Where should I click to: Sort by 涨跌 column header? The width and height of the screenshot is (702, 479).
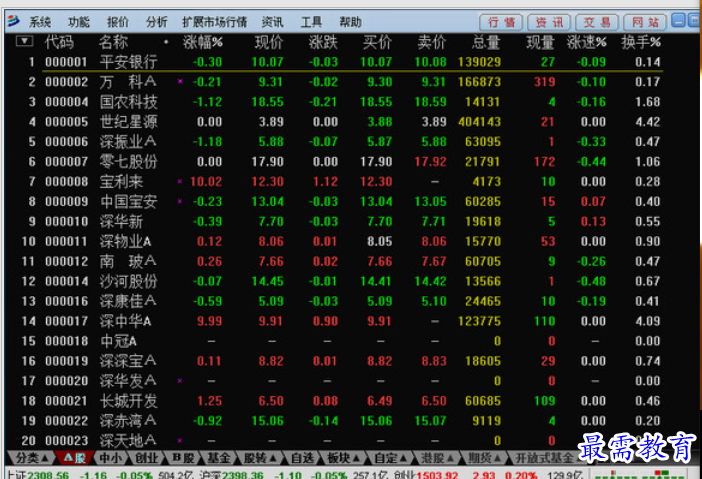[x=323, y=42]
